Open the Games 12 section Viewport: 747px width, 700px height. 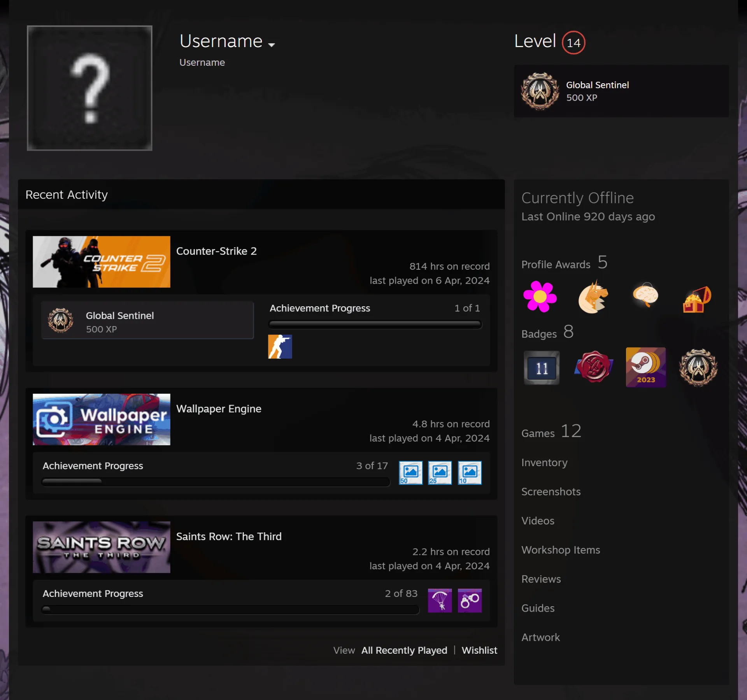tap(551, 431)
